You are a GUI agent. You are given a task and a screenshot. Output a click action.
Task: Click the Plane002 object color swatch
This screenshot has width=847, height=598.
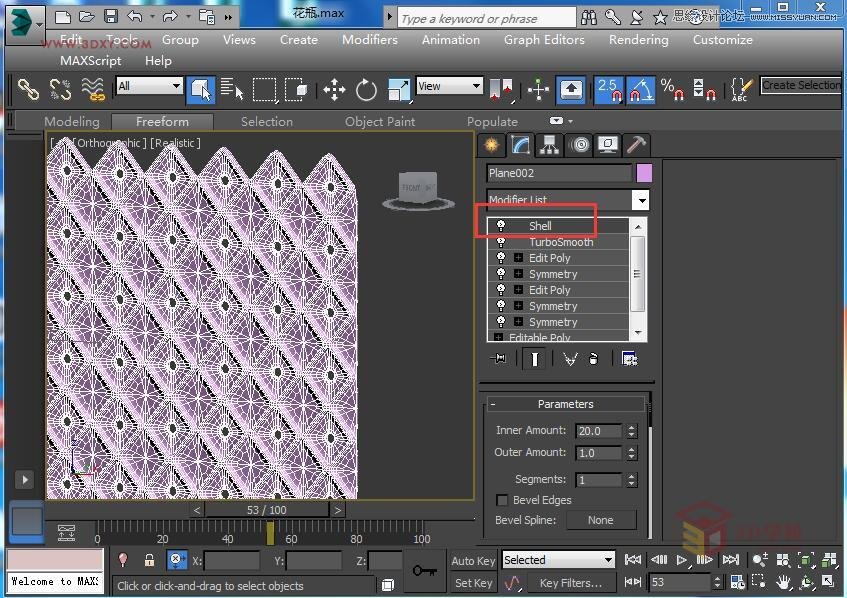pos(644,173)
